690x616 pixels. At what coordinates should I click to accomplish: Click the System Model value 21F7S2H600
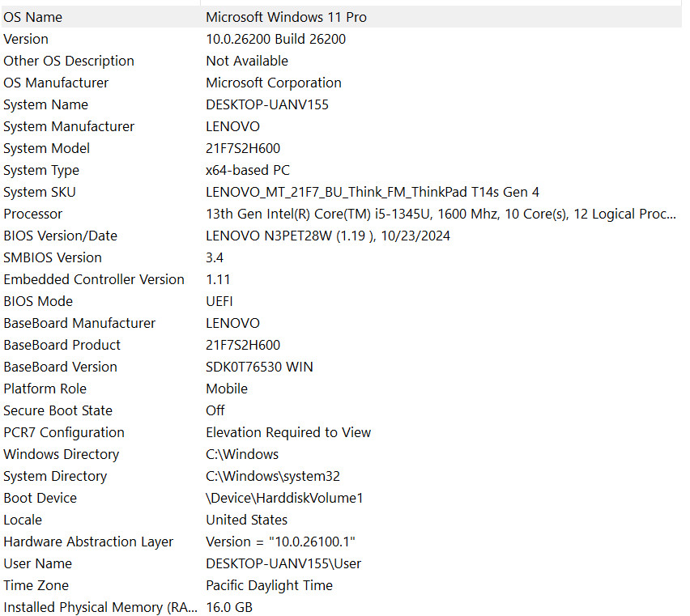coord(243,148)
